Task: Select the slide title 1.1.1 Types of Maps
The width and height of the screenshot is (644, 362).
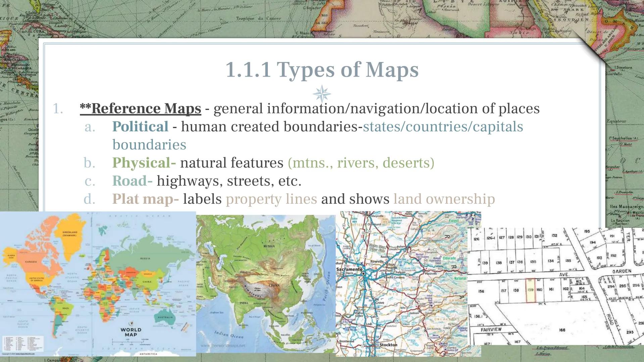Action: tap(322, 70)
